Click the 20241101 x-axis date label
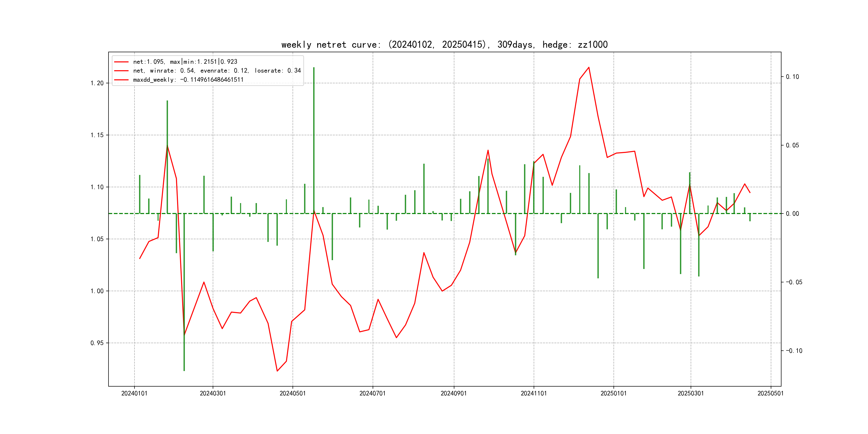The image size is (868, 434). [x=533, y=394]
